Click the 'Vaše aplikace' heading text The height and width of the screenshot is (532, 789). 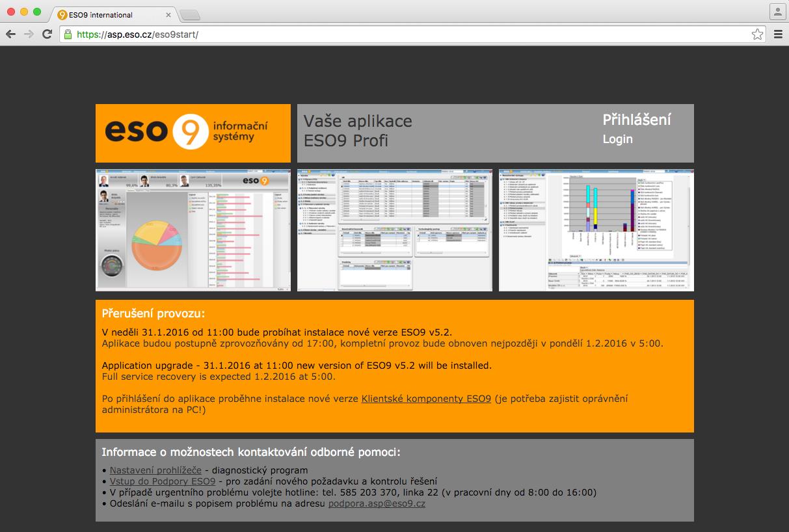click(x=358, y=121)
